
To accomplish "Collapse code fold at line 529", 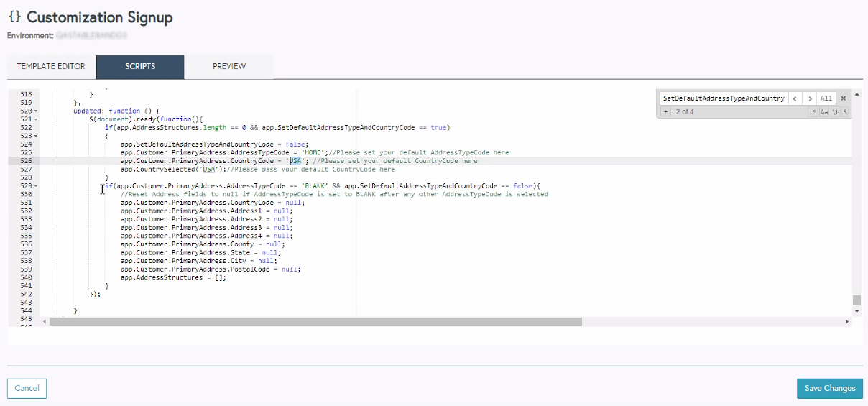I will [36, 186].
